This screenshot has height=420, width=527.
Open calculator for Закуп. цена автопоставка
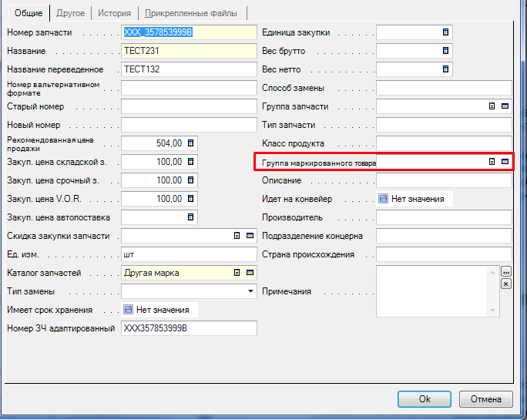[191, 217]
